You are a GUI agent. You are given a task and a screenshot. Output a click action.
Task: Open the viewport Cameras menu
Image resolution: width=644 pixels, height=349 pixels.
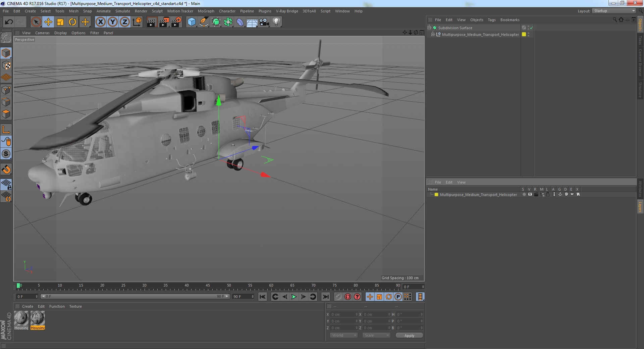(42, 33)
